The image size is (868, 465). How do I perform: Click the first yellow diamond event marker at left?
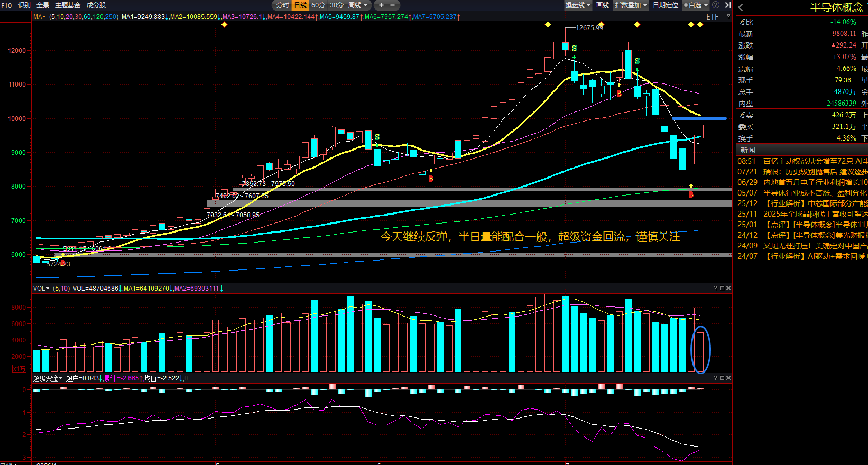(224, 25)
